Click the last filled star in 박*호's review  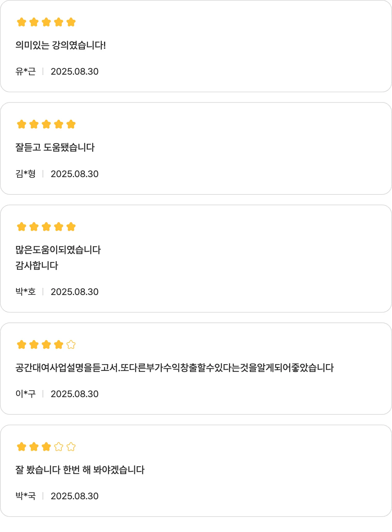pyautogui.click(x=71, y=227)
